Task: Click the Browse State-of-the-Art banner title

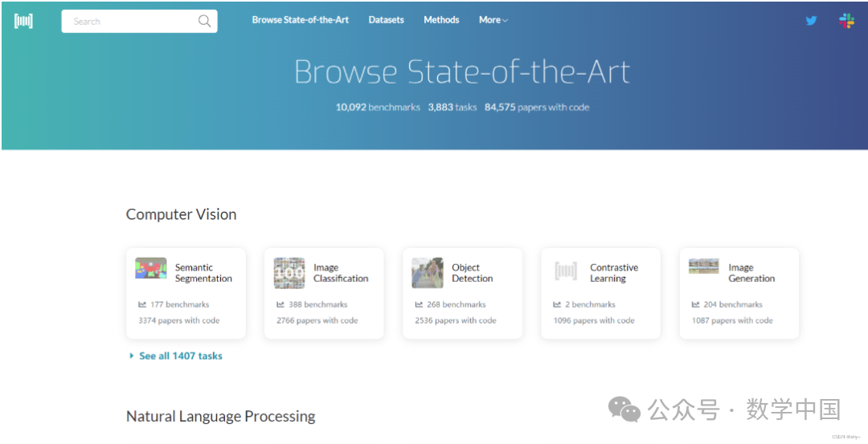Action: coord(462,72)
